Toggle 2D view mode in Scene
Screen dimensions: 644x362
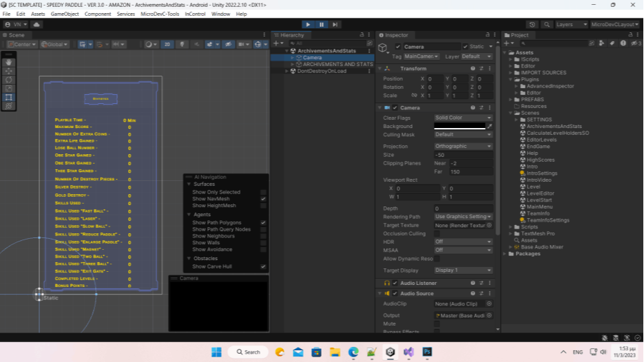pyautogui.click(x=167, y=44)
